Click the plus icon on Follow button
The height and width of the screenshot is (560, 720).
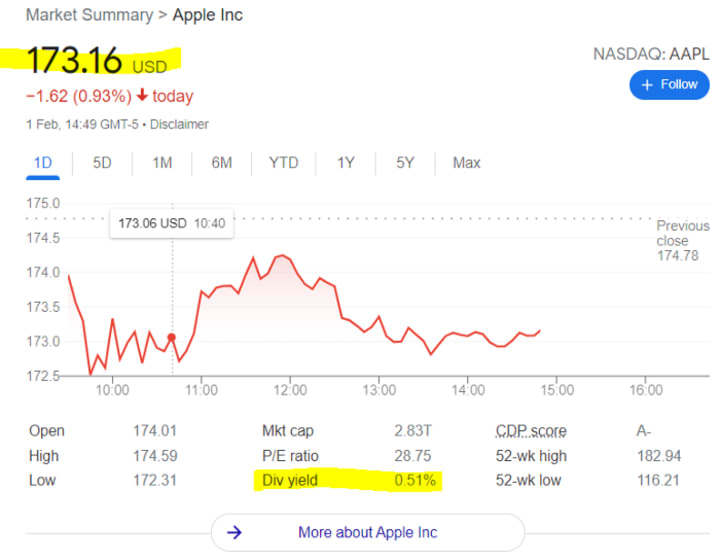pos(647,85)
